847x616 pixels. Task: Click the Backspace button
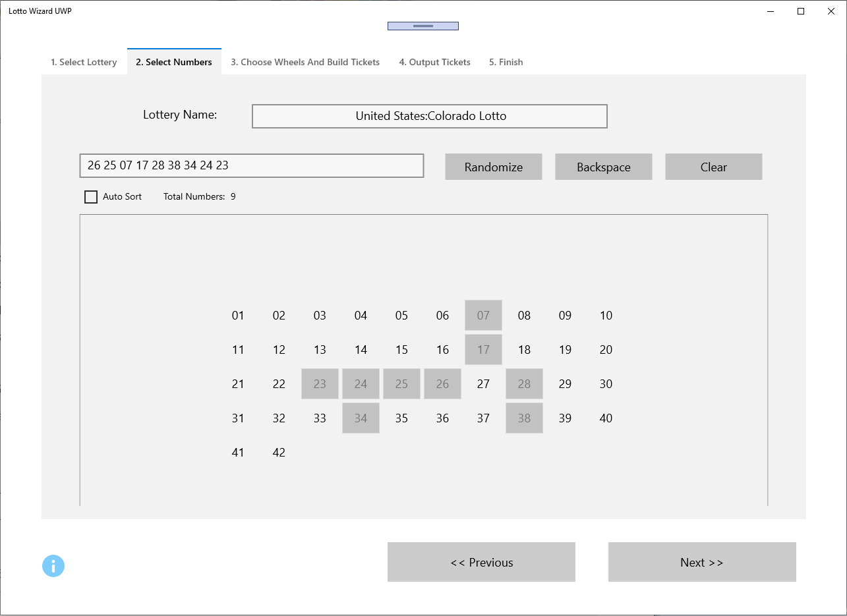click(603, 167)
